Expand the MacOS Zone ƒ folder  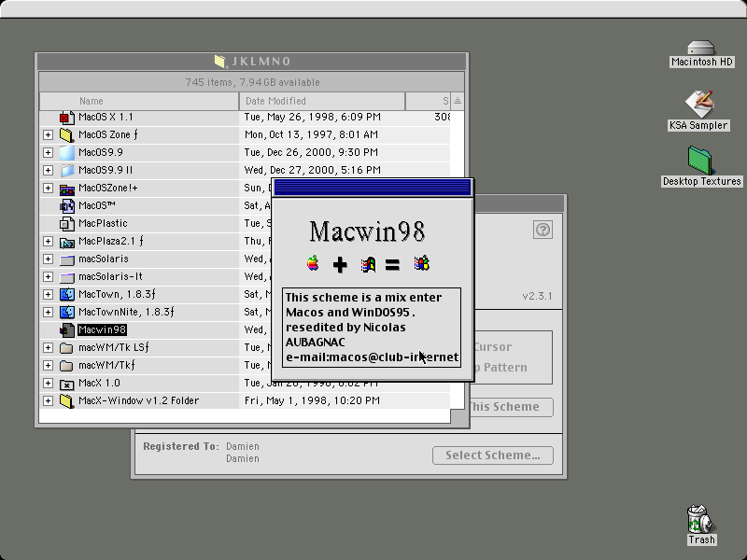pos(48,134)
